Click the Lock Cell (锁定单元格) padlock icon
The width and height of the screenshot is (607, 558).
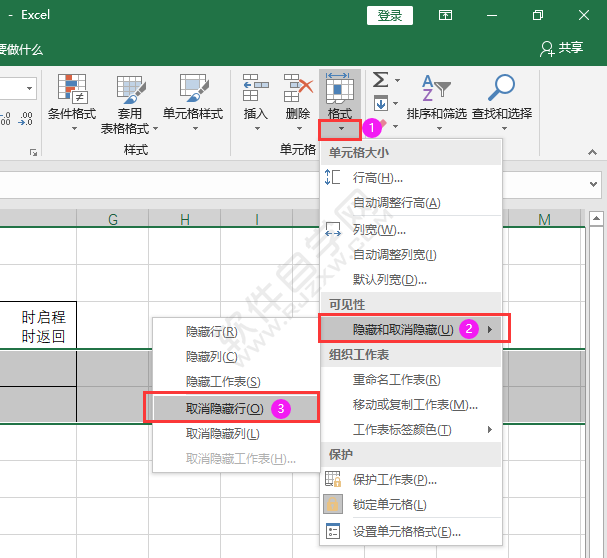click(x=333, y=504)
